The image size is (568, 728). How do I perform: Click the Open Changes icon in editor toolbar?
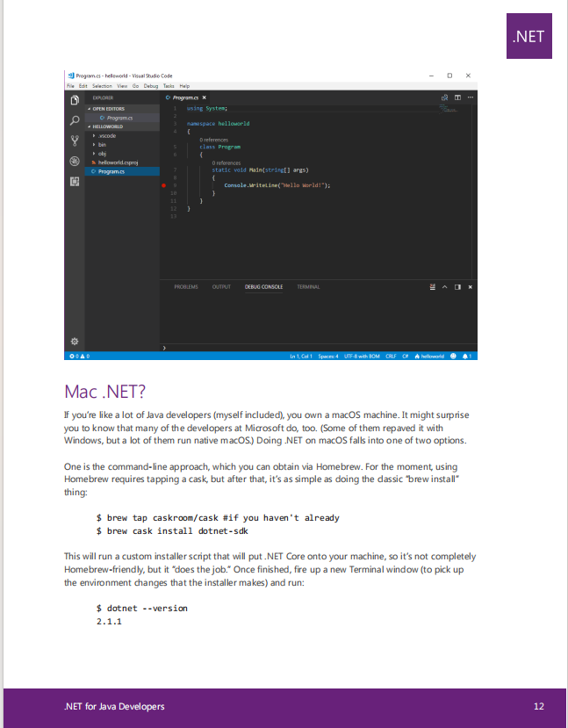pyautogui.click(x=444, y=97)
